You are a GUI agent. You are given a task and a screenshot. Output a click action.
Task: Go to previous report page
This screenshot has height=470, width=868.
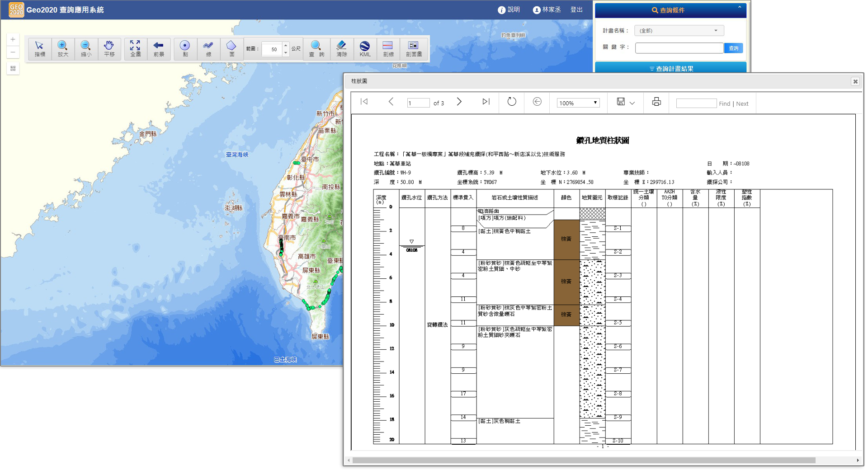pyautogui.click(x=391, y=102)
